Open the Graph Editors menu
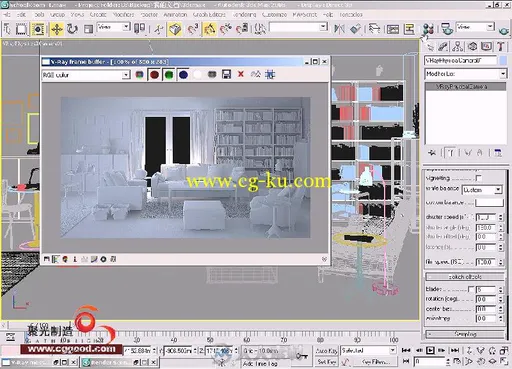This screenshot has height=369, width=512. (209, 15)
